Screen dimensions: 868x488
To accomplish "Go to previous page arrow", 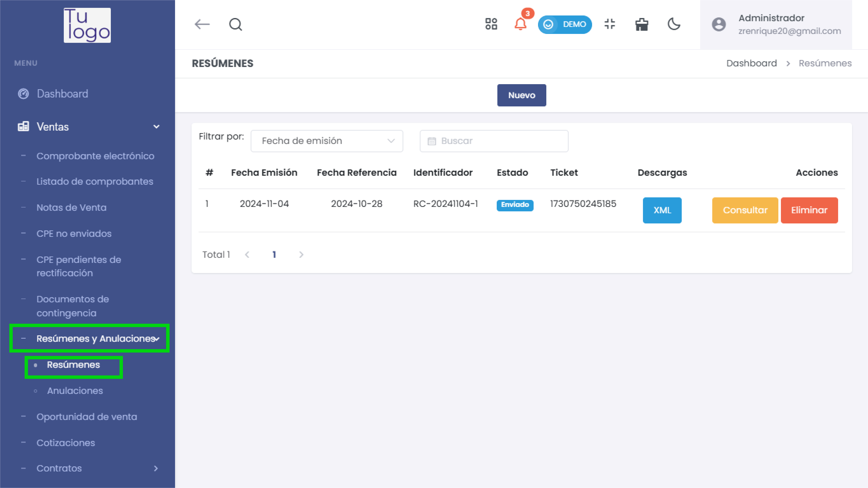I will point(247,254).
